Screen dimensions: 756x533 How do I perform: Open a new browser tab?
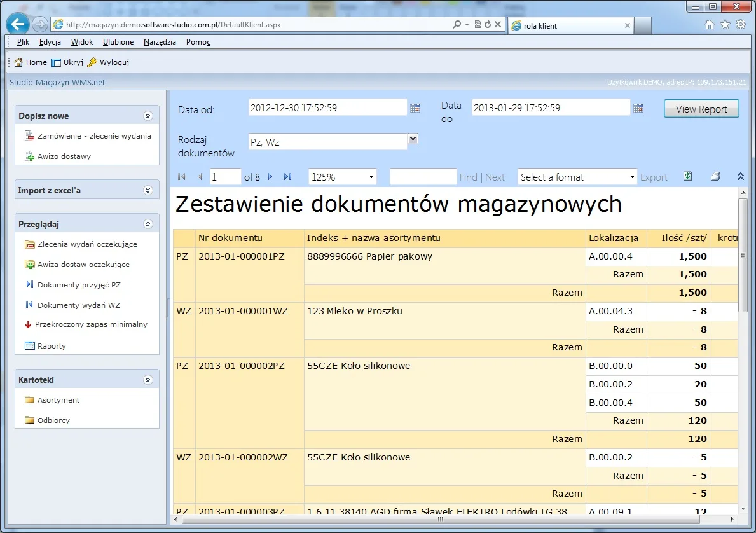[643, 25]
